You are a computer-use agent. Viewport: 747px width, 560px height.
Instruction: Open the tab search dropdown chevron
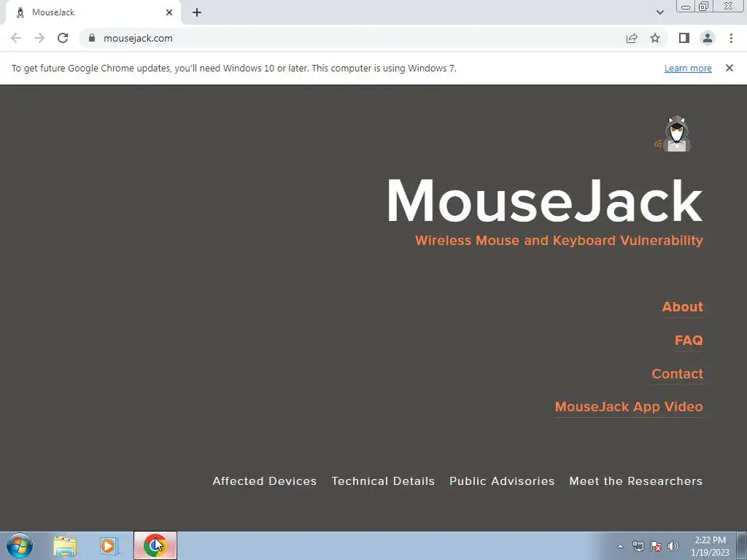pyautogui.click(x=659, y=12)
